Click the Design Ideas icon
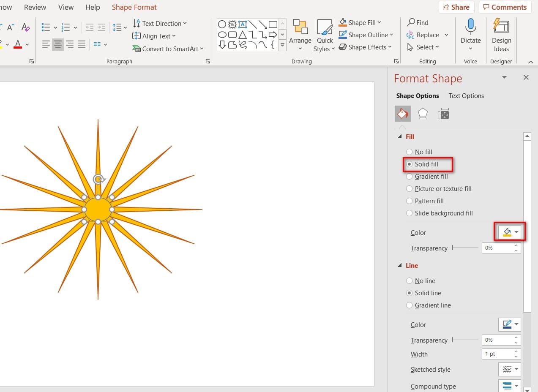The height and width of the screenshot is (392, 538). 501,26
